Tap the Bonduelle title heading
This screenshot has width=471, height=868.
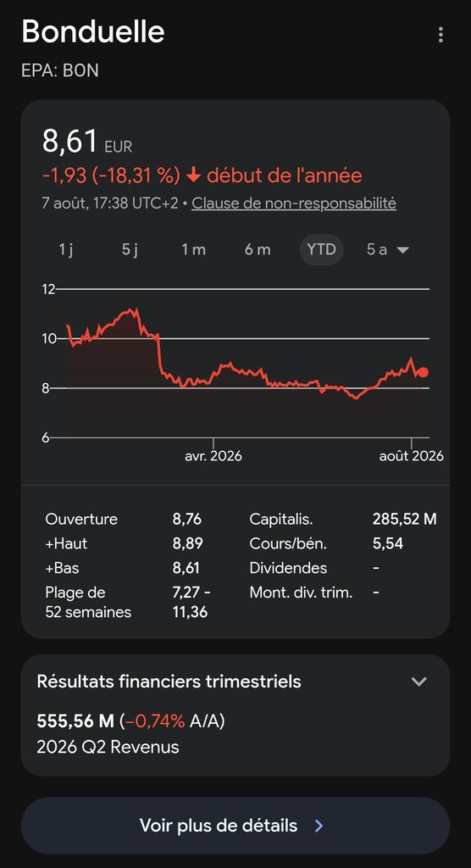(93, 31)
